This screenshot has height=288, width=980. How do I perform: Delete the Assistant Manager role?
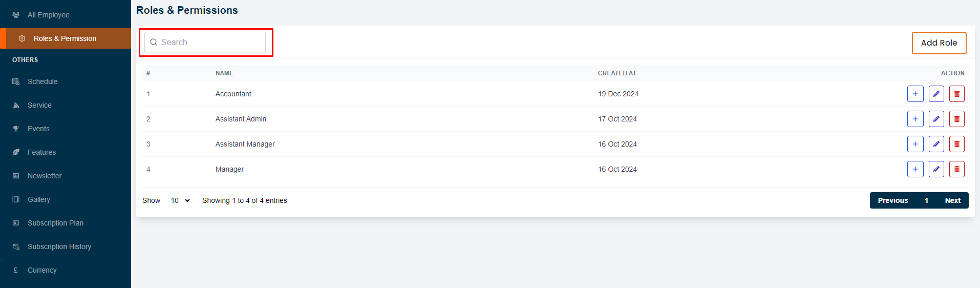point(956,144)
